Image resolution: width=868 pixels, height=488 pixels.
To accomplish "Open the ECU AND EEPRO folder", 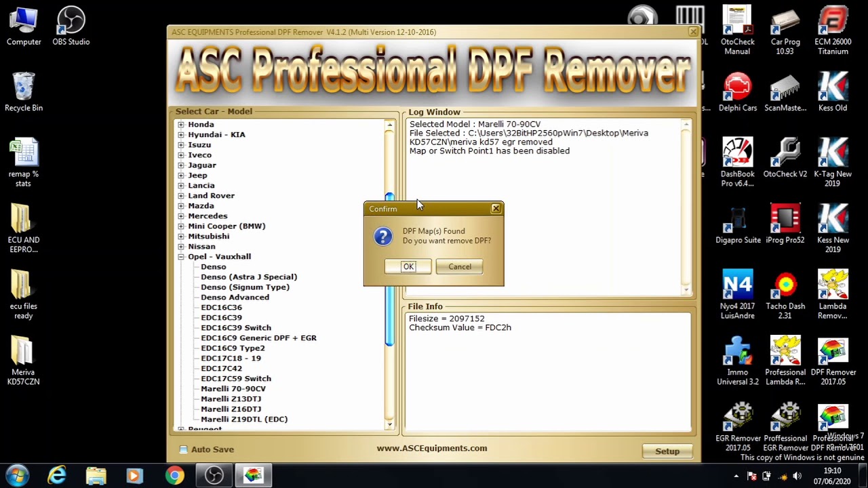I will coord(24,229).
